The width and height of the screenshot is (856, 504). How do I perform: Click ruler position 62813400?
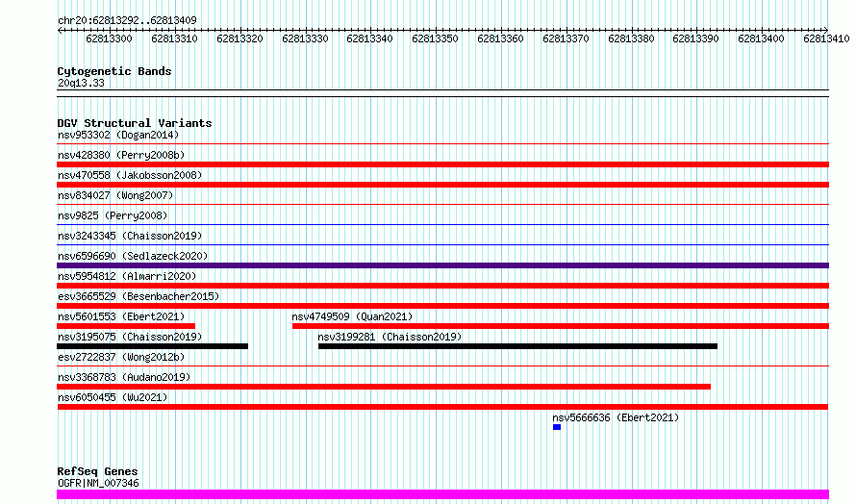pos(761,38)
